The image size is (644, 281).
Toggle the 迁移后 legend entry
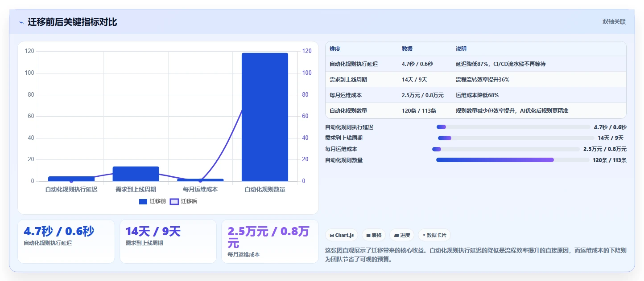point(184,201)
